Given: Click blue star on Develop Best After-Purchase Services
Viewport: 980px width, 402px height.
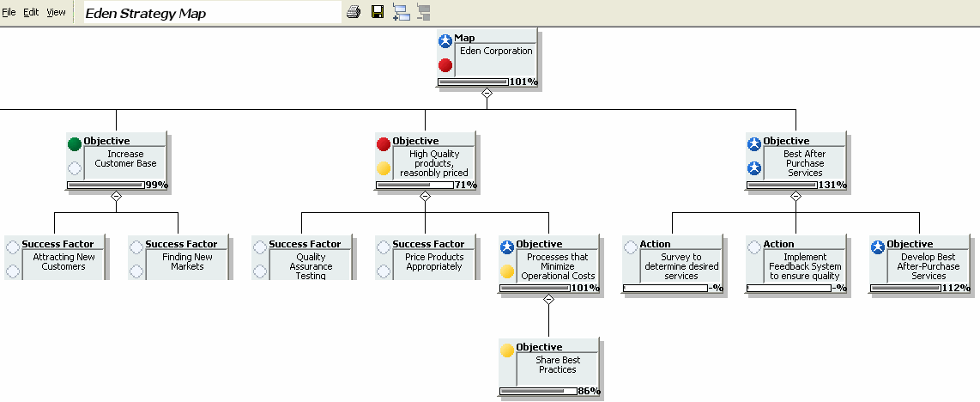Looking at the screenshot, I should [878, 247].
